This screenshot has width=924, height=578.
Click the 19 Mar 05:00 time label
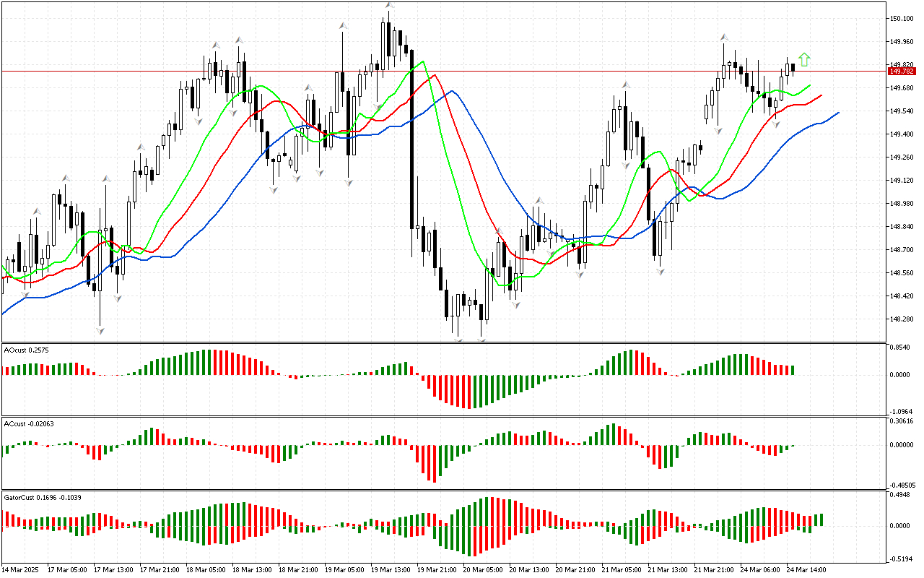coord(344,569)
